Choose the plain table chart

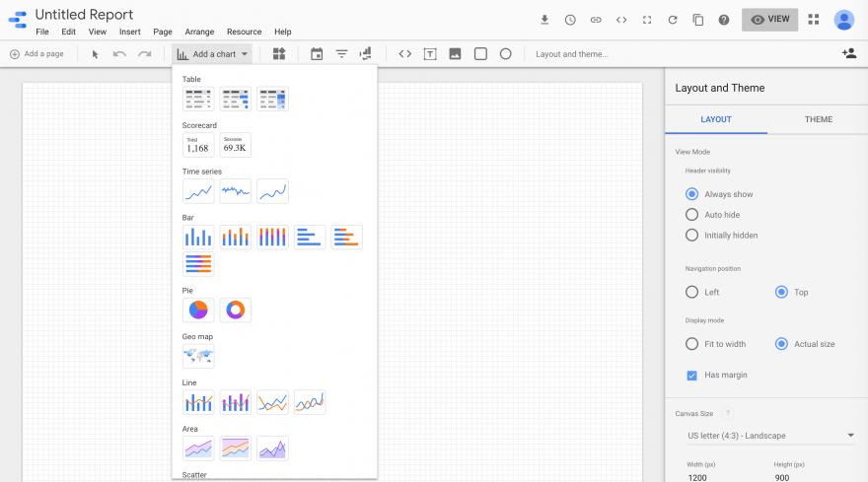[198, 99]
